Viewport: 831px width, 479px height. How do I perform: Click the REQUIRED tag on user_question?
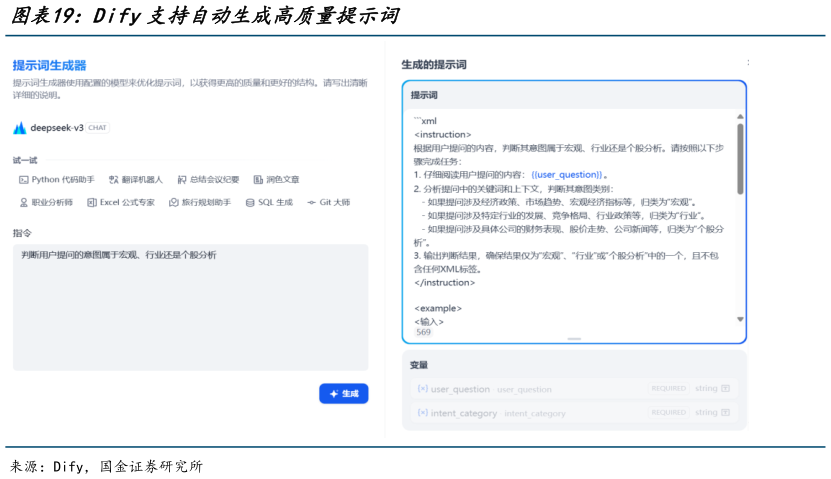tap(669, 388)
